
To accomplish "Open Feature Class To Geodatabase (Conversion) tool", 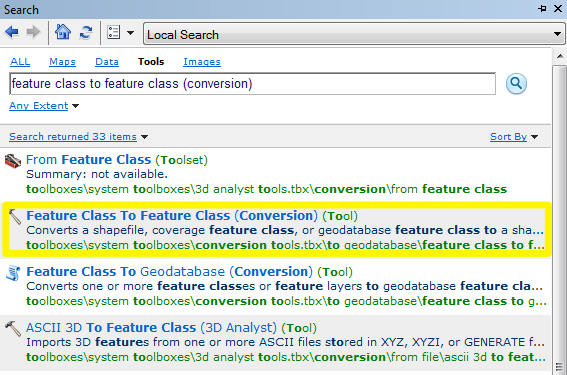I will 189,272.
